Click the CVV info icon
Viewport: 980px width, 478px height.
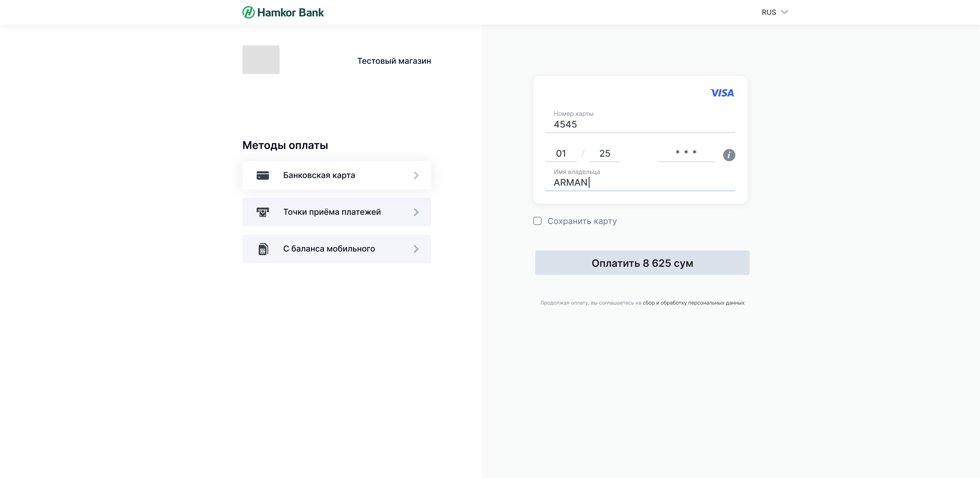[729, 155]
